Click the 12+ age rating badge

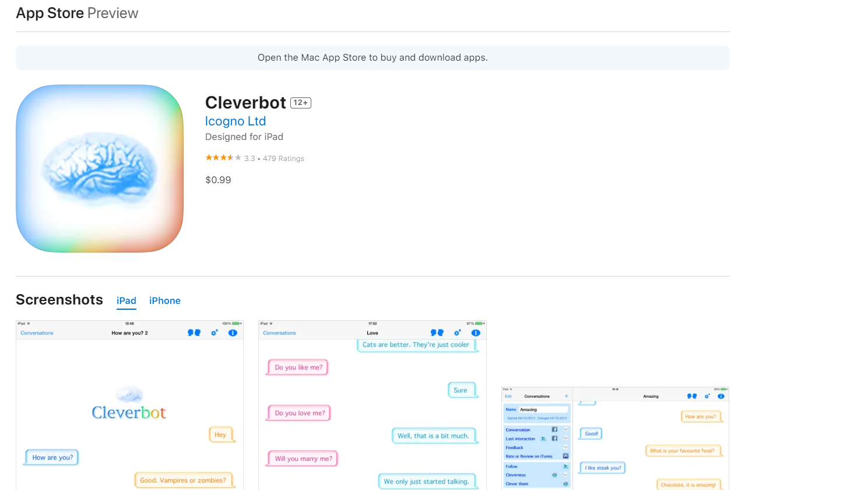pos(301,103)
